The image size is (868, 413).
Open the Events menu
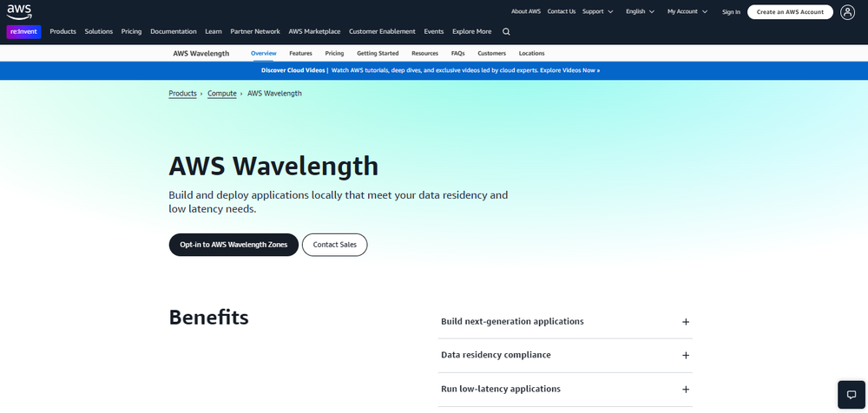[x=434, y=31]
